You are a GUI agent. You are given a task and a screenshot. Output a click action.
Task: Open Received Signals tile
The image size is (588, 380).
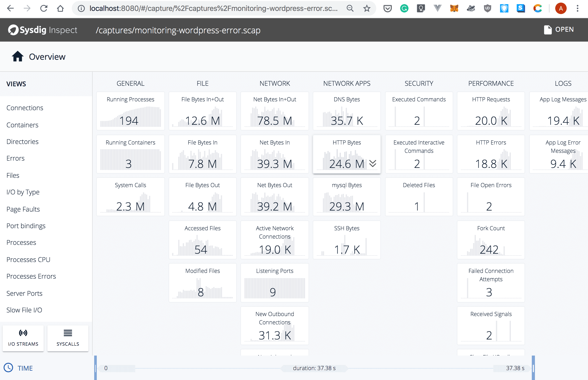pos(491,326)
